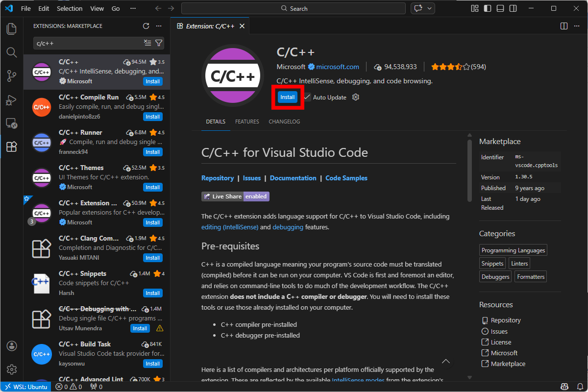The width and height of the screenshot is (588, 392).
Task: Install the C/C++ extension
Action: (x=288, y=97)
